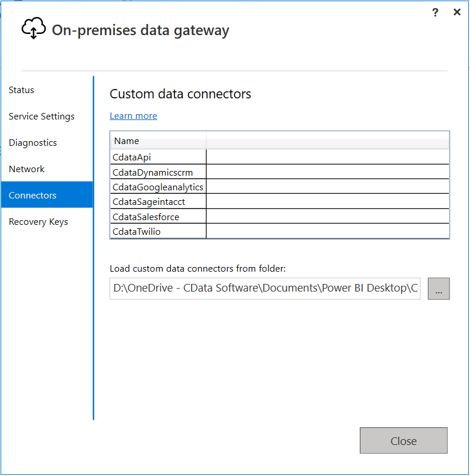Switch to the Status page

21,90
